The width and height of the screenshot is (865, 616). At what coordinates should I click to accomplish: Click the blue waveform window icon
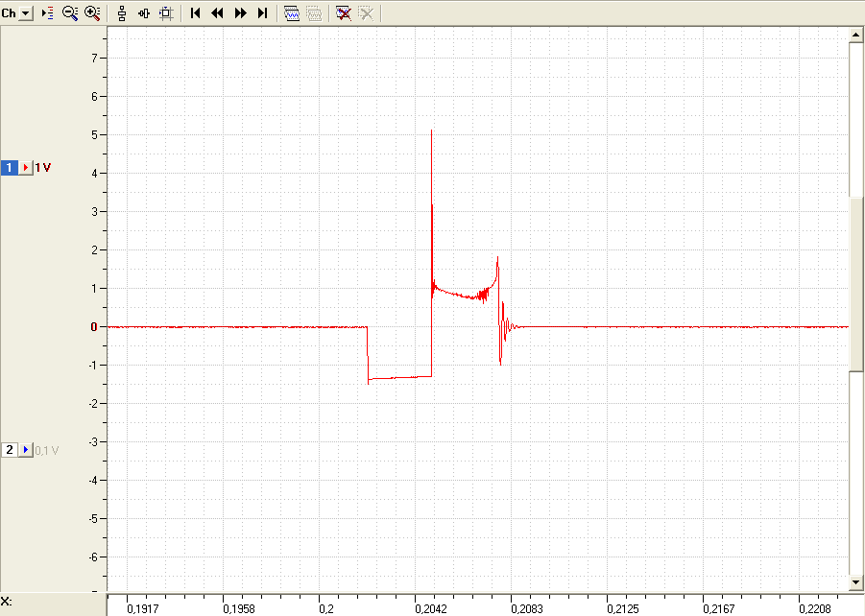coord(292,13)
